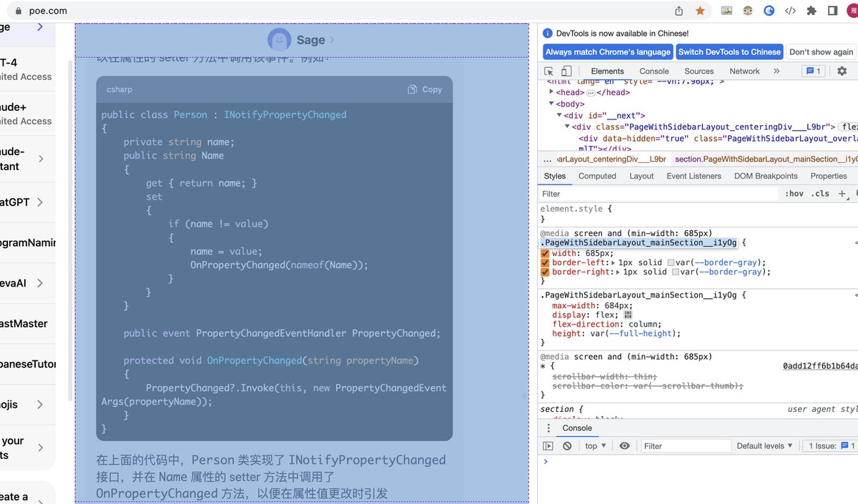Expand border-right shorthand triangle
This screenshot has height=504, width=858.
tap(618, 272)
